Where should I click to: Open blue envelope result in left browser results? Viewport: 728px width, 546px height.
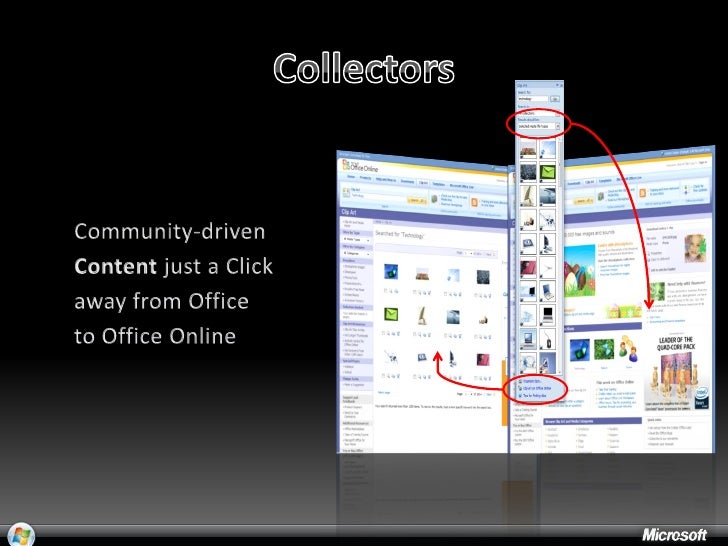[x=391, y=272]
